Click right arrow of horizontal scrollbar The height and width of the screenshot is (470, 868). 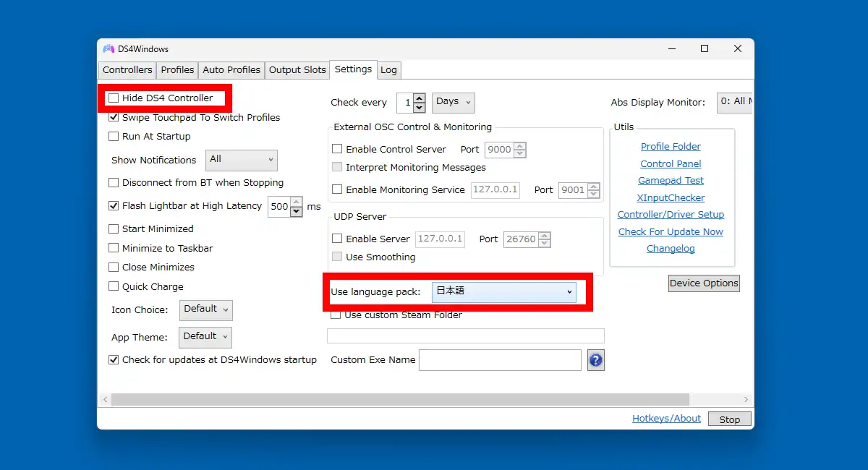[x=746, y=399]
